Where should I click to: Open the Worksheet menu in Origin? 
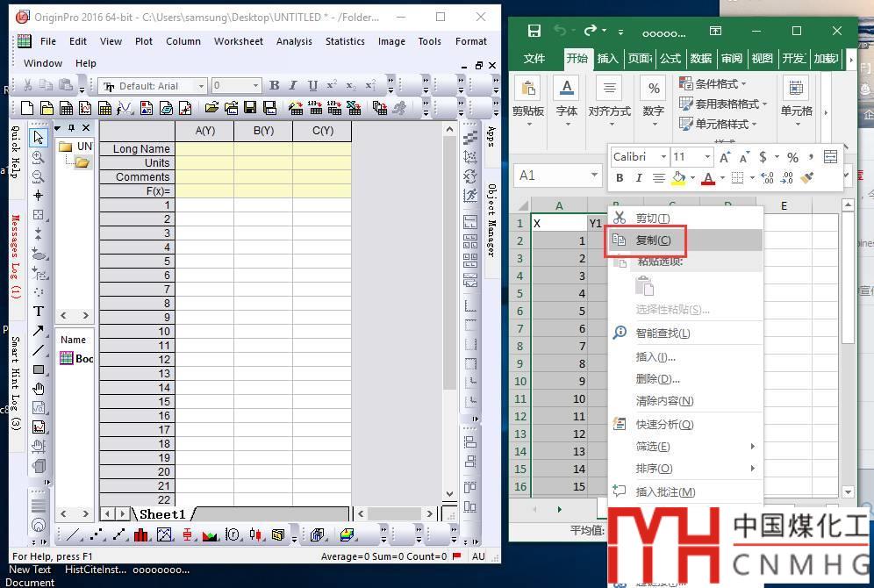click(x=238, y=41)
